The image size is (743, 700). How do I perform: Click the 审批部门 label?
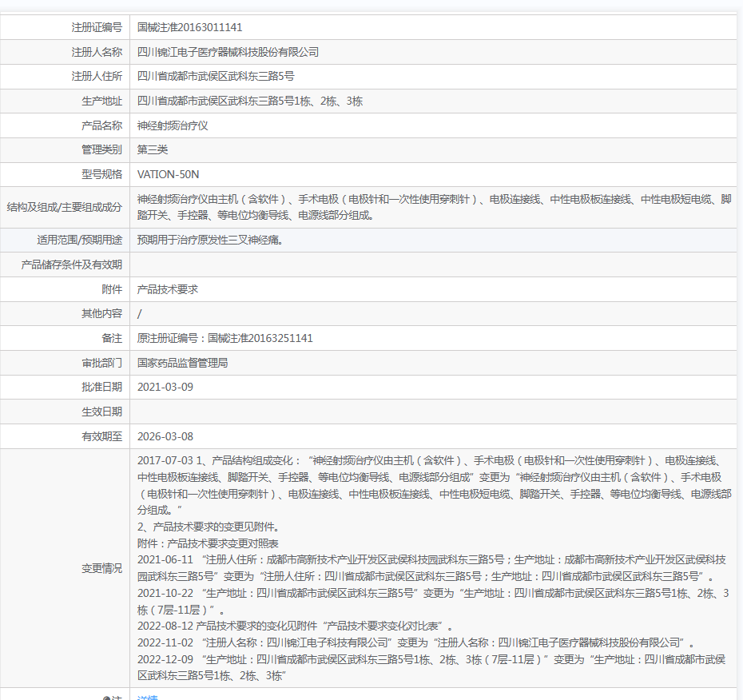click(102, 363)
